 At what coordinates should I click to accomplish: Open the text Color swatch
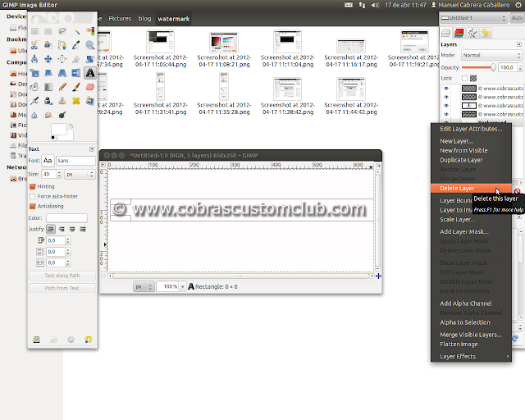coord(66,218)
